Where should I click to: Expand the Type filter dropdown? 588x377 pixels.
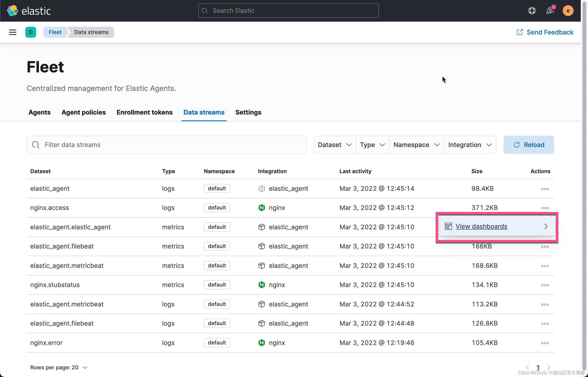point(372,145)
